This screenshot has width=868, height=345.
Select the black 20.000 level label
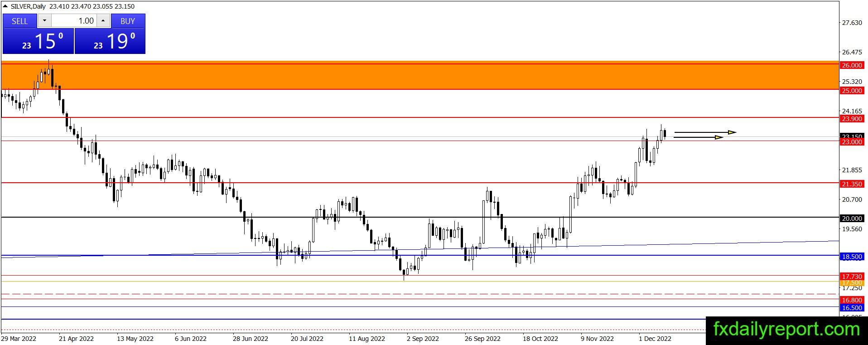pyautogui.click(x=852, y=219)
